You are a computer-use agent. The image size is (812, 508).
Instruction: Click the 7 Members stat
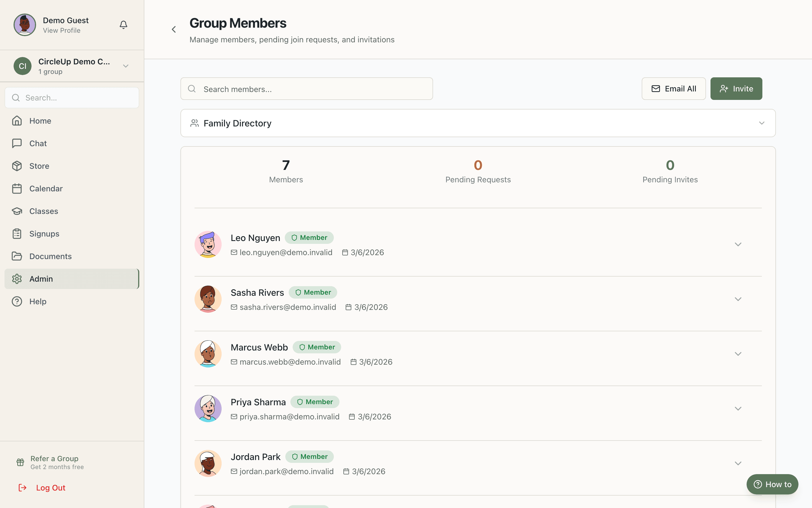point(286,171)
